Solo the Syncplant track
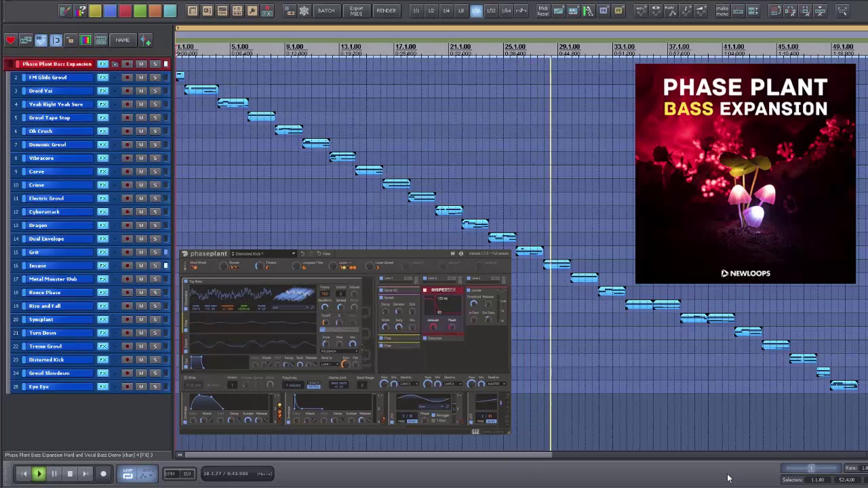Screen dimensions: 868x488 tap(155, 319)
